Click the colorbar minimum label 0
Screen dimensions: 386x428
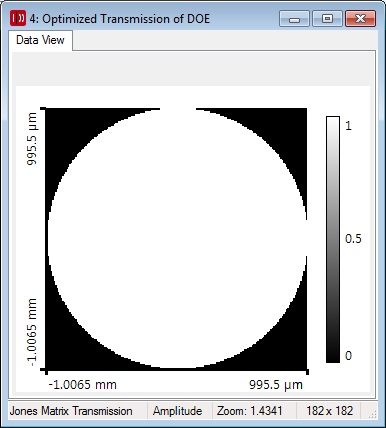click(348, 356)
